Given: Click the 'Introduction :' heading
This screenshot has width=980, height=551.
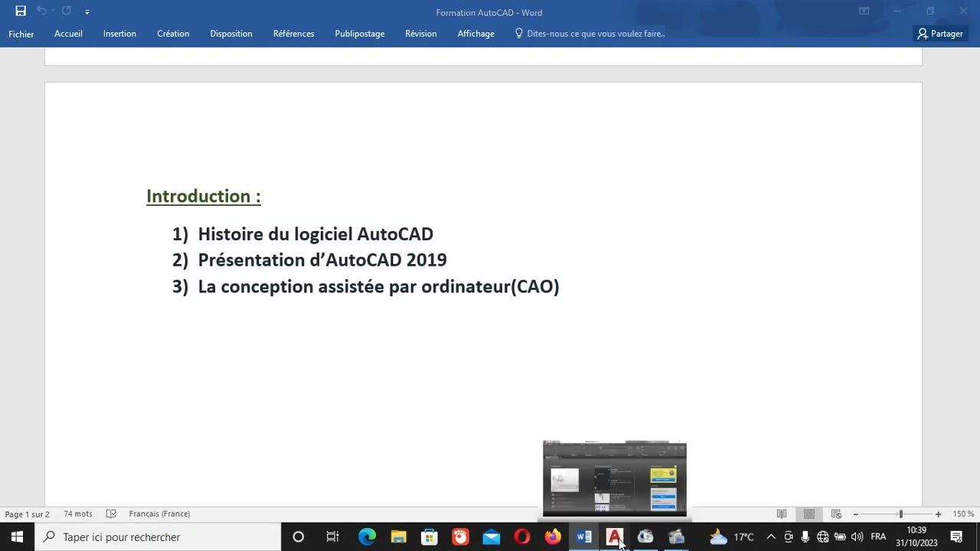Looking at the screenshot, I should pyautogui.click(x=204, y=196).
